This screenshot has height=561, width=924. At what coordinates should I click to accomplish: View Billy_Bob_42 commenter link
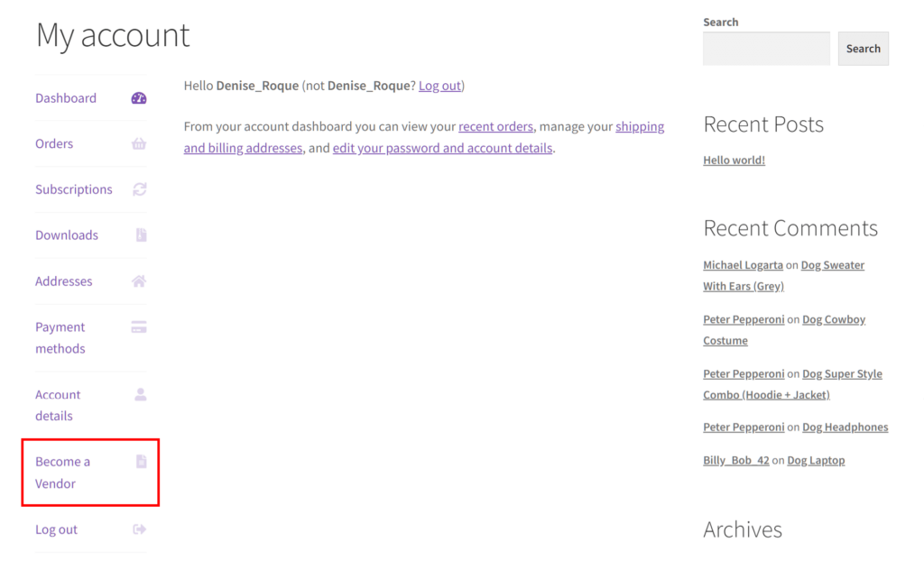coord(736,460)
